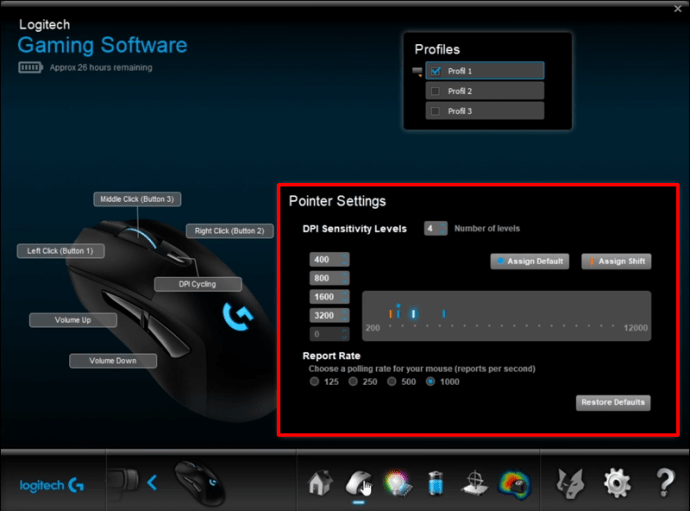Click the battery level indicator icon
Image resolution: width=690 pixels, height=511 pixels.
[x=30, y=67]
